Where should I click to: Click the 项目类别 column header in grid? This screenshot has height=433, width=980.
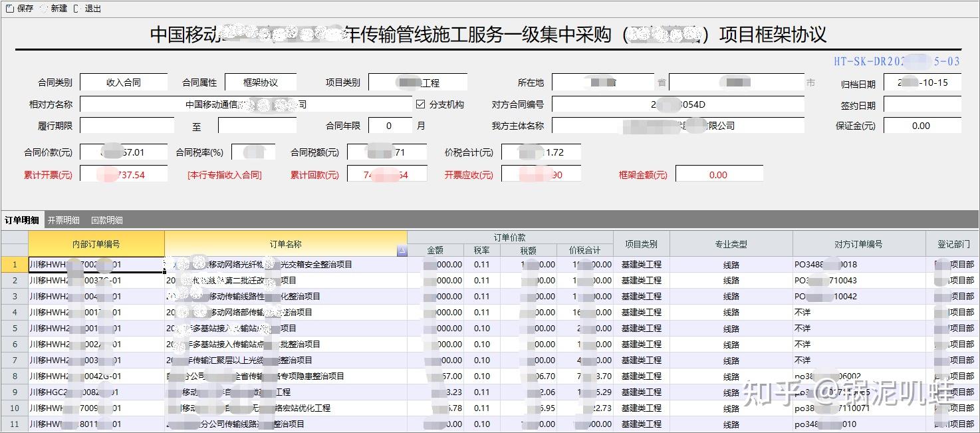pos(642,244)
